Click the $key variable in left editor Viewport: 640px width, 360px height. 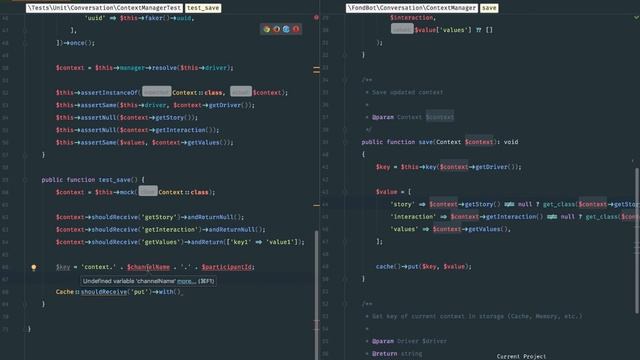click(x=63, y=267)
